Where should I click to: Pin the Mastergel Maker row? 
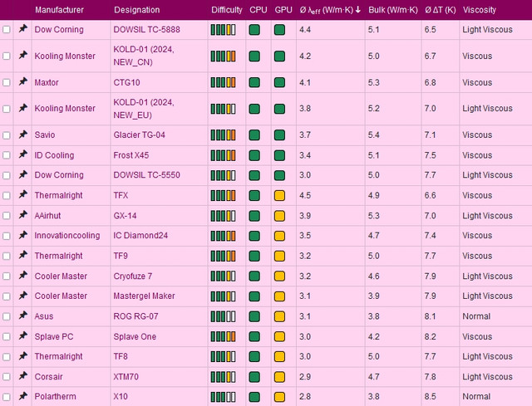[x=22, y=296]
